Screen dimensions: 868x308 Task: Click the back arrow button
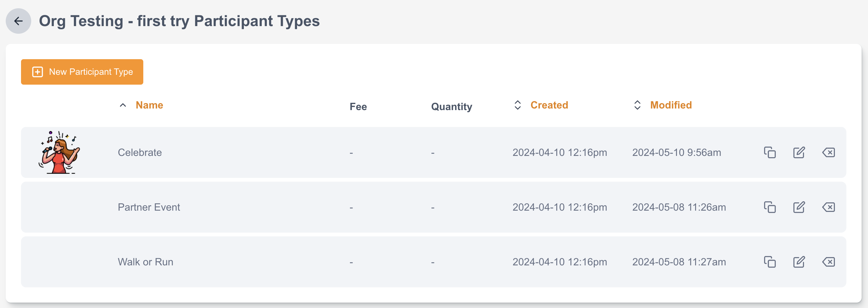[18, 21]
